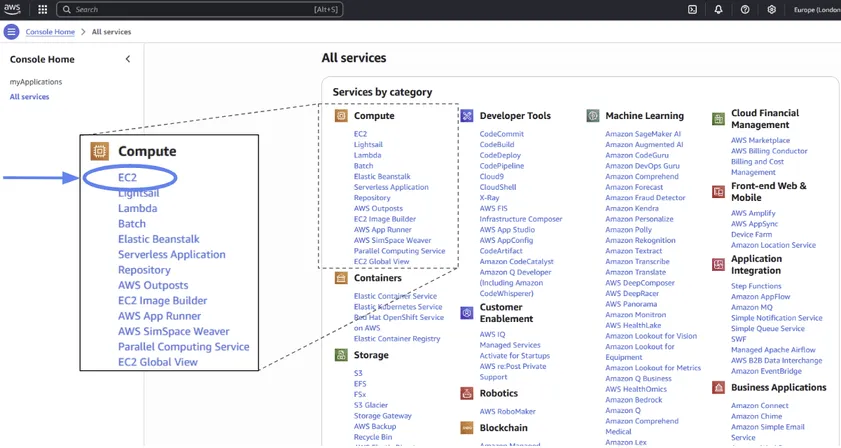Open Amazon Polly link
This screenshot has width=841, height=448.
click(628, 230)
